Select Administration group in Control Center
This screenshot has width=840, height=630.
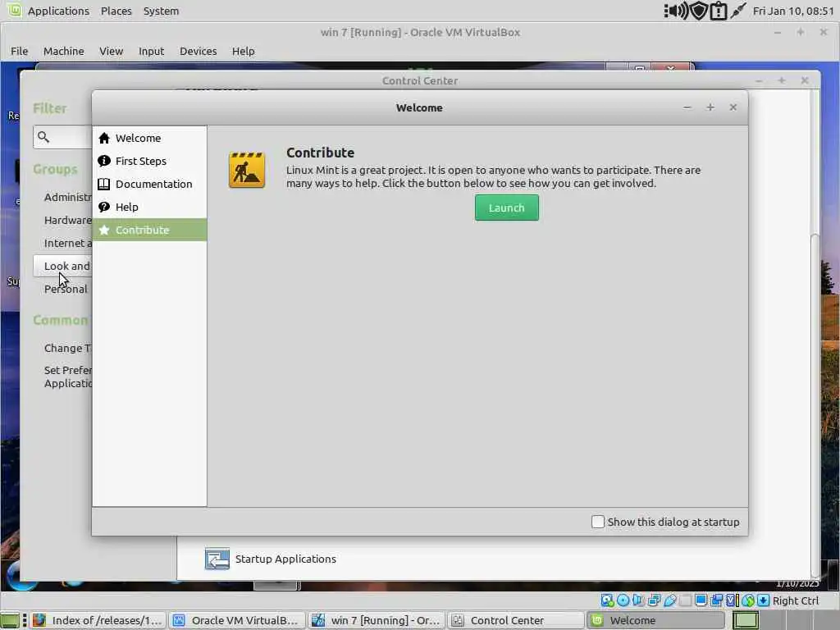pos(67,197)
